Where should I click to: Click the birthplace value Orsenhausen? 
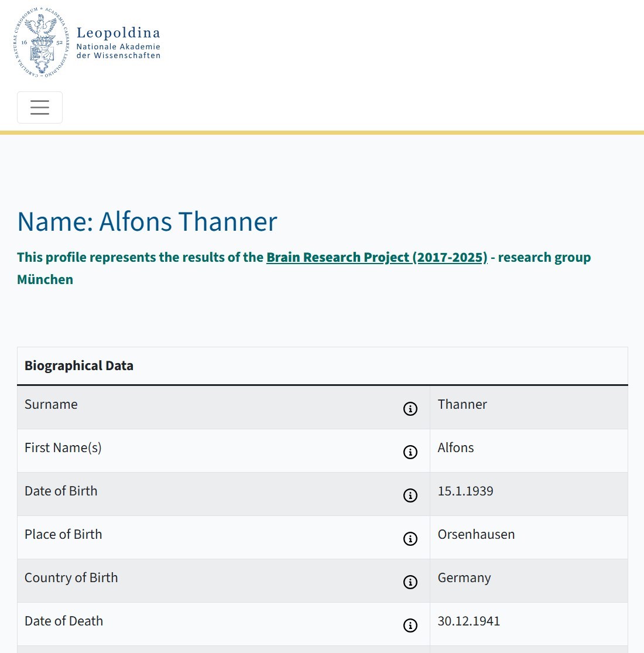click(476, 534)
